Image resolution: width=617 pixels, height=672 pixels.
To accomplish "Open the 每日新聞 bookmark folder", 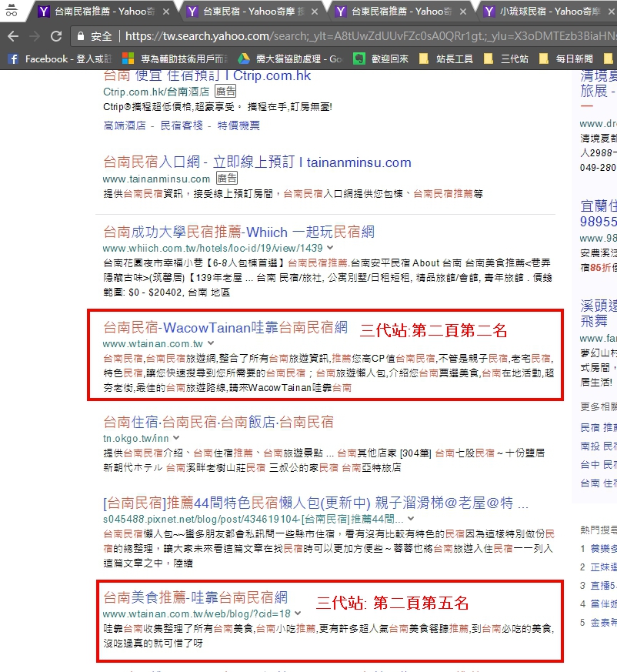I will tap(565, 59).
